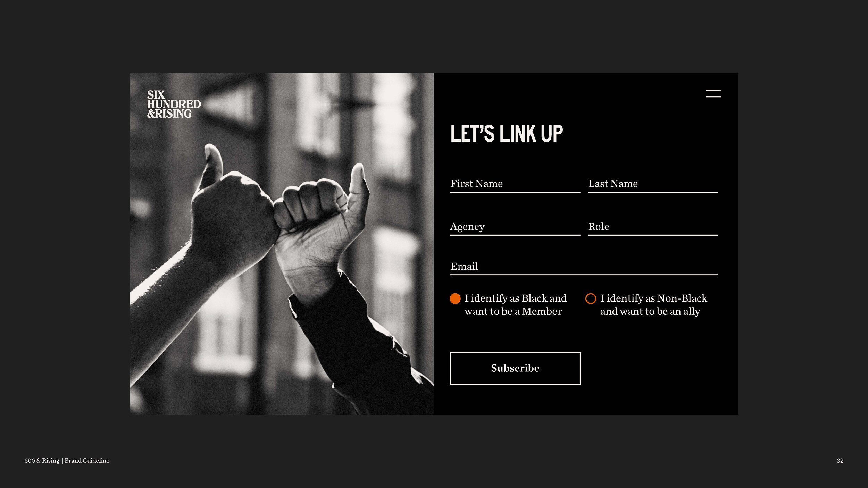The image size is (868, 488).
Task: Click the blurred window behind the logo
Action: tap(229, 104)
